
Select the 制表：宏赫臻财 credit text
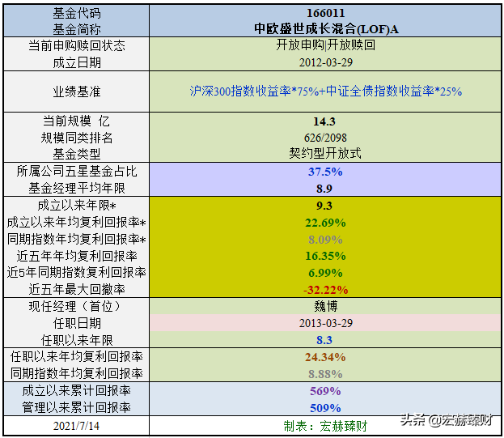pos(325,426)
